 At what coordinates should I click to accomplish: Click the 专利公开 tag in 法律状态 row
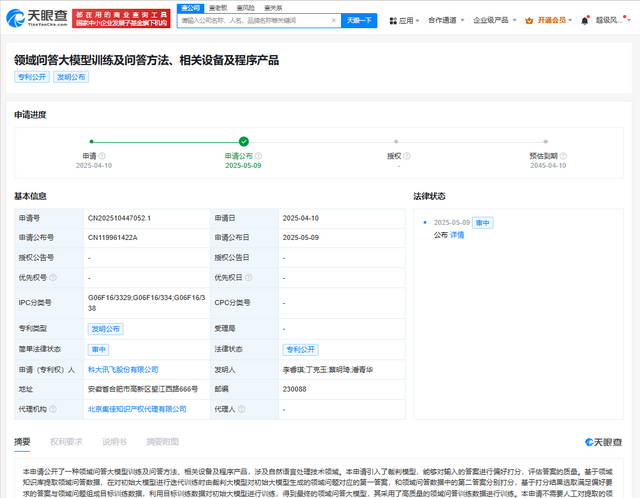pyautogui.click(x=300, y=349)
